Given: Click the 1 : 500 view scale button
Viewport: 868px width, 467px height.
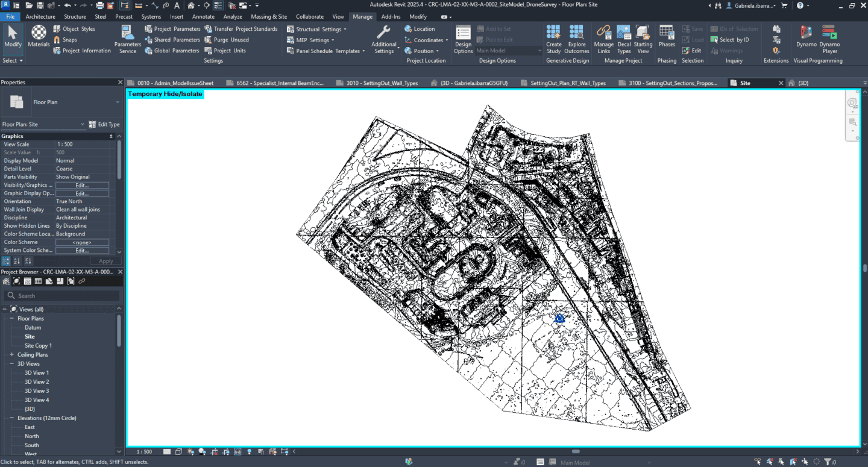Looking at the screenshot, I should pos(144,451).
